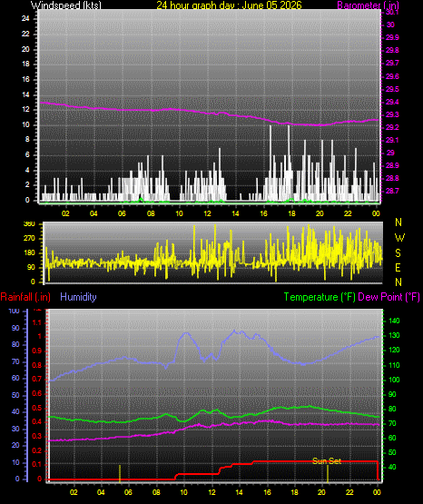Click the yellow sunrise marker line near hour 06
This screenshot has height=504, width=423.
pyautogui.click(x=120, y=474)
